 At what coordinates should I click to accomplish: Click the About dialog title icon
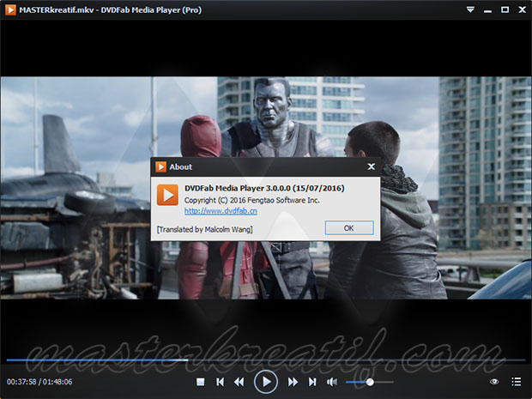coord(160,166)
